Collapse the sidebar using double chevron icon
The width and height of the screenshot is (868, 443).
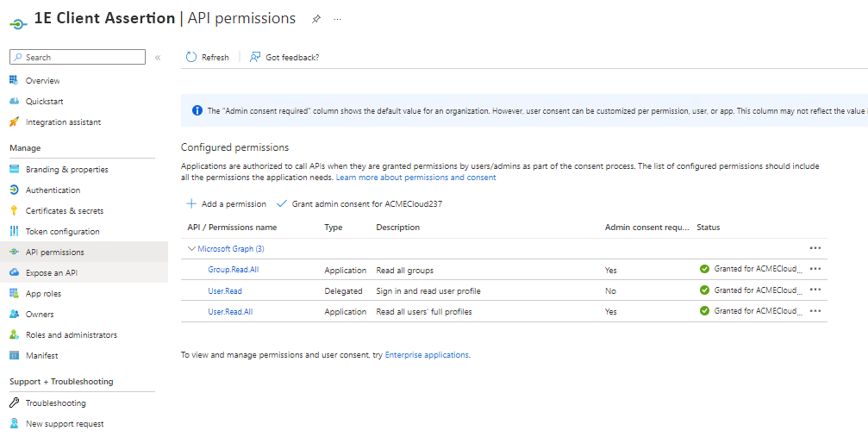click(x=158, y=58)
